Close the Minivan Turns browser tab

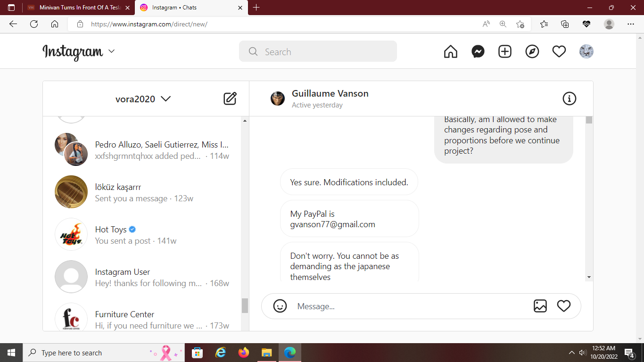(x=127, y=8)
